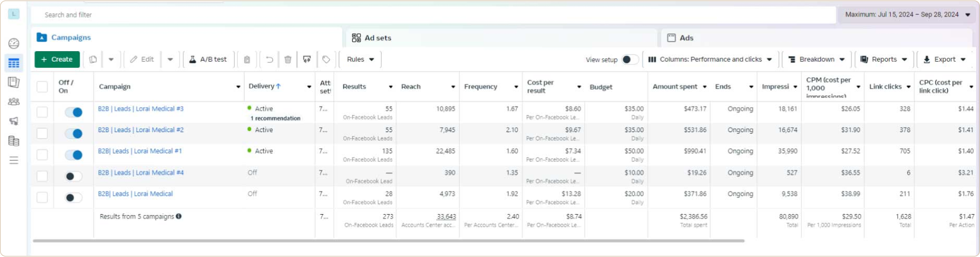Click the account avatar at the top of sidebar
The height and width of the screenshot is (257, 980).
coord(14,14)
